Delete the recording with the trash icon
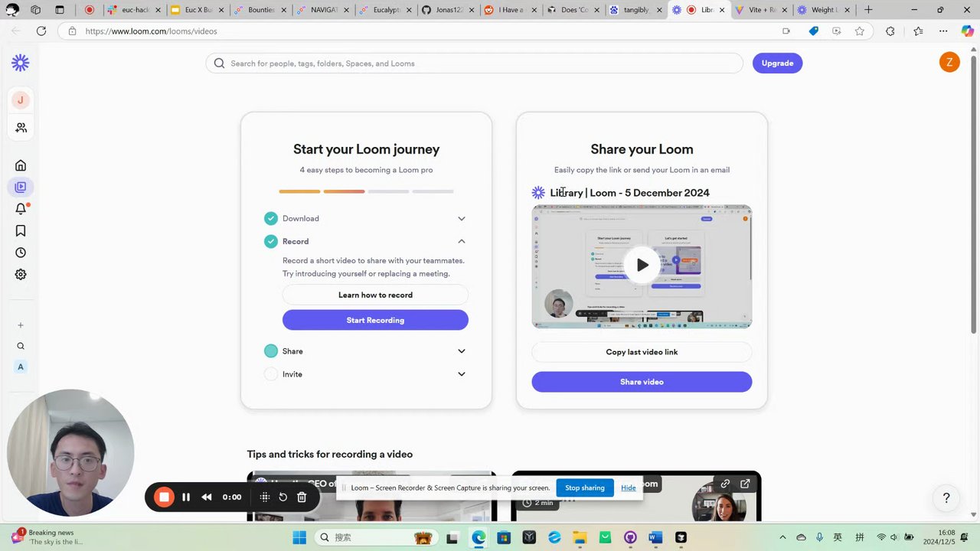 point(302,497)
